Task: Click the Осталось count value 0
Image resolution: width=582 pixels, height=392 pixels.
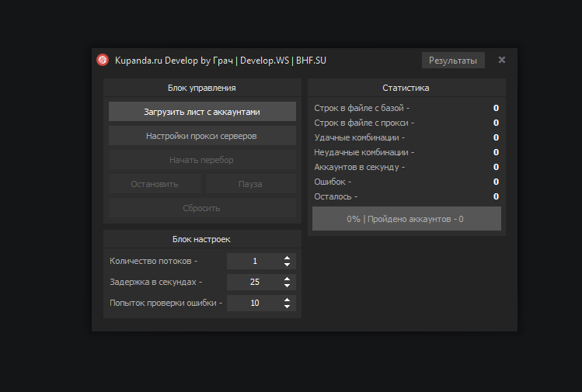Action: click(x=496, y=196)
